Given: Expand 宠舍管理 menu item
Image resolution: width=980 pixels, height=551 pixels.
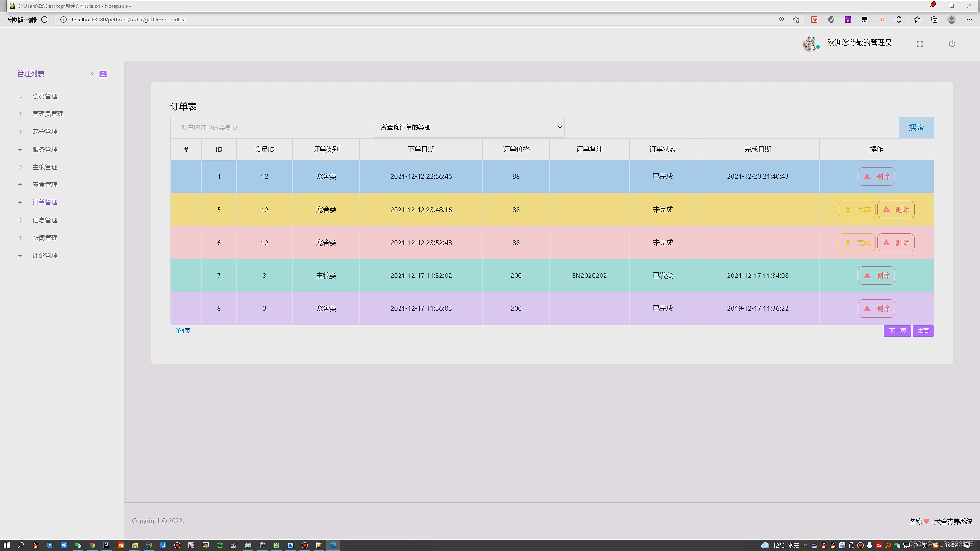Looking at the screenshot, I should (45, 132).
